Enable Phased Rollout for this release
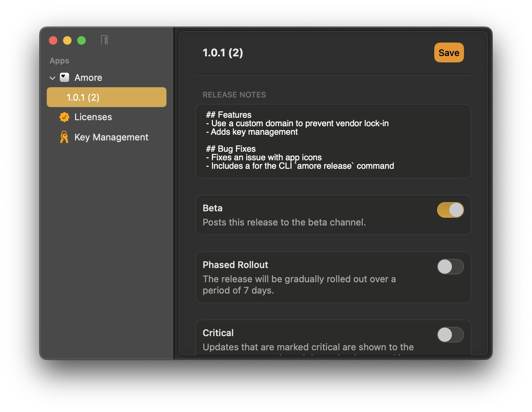 [450, 267]
